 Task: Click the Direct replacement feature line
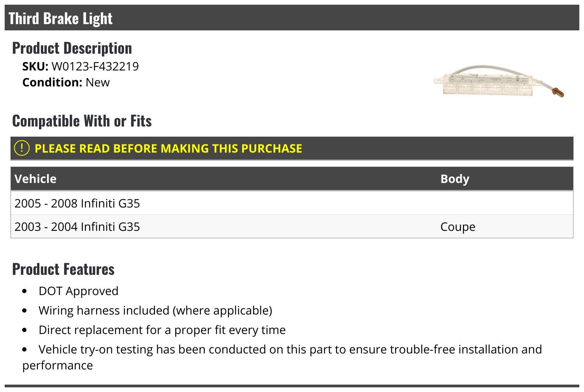click(162, 330)
